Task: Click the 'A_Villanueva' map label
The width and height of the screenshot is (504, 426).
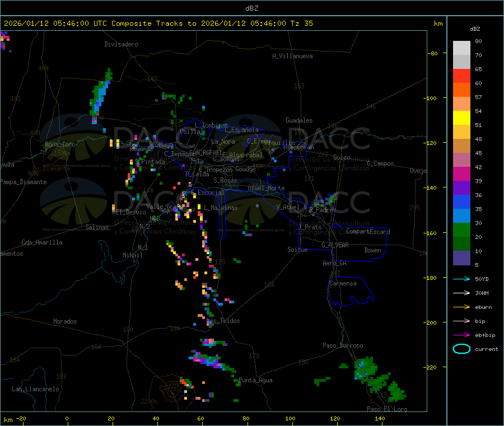Action: (292, 56)
